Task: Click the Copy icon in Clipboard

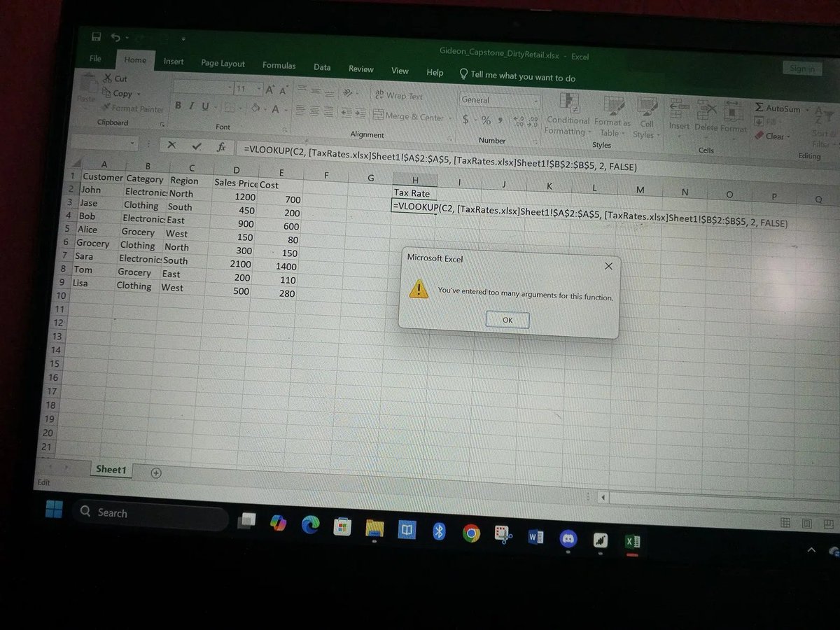Action: coord(107,93)
